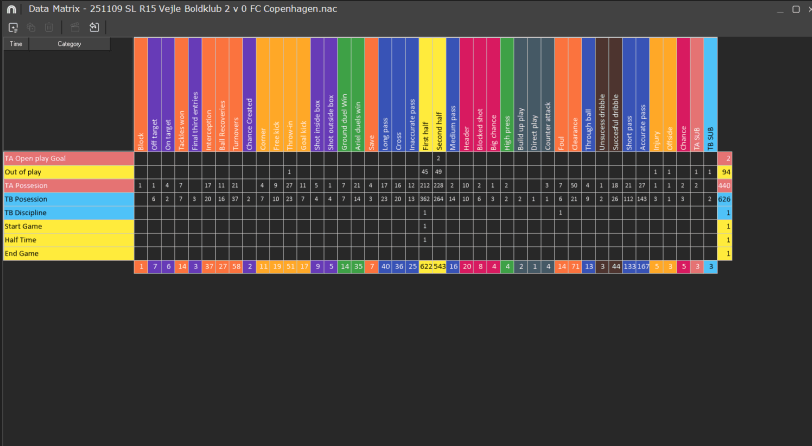Click First half total cell showing 622
Screen dimensions: 812x446
click(425, 267)
